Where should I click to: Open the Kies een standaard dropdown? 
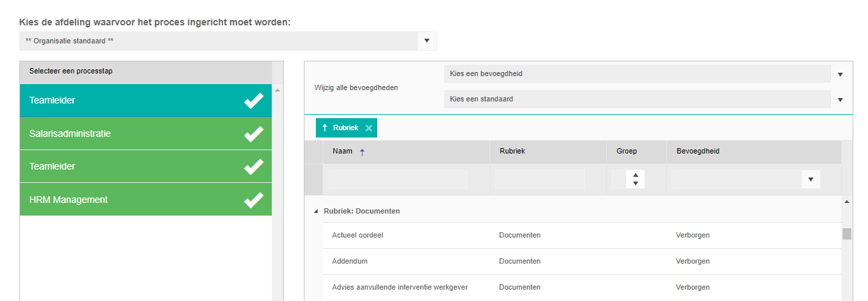click(840, 99)
